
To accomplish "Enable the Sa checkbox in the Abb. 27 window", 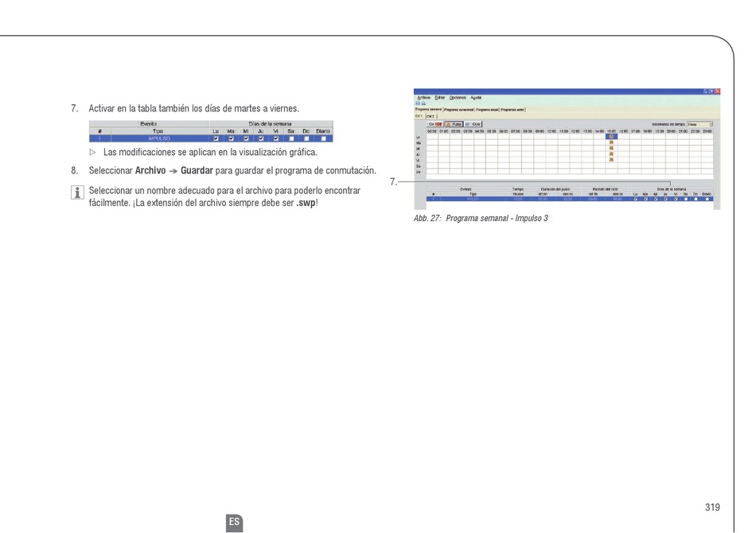I will (x=686, y=199).
